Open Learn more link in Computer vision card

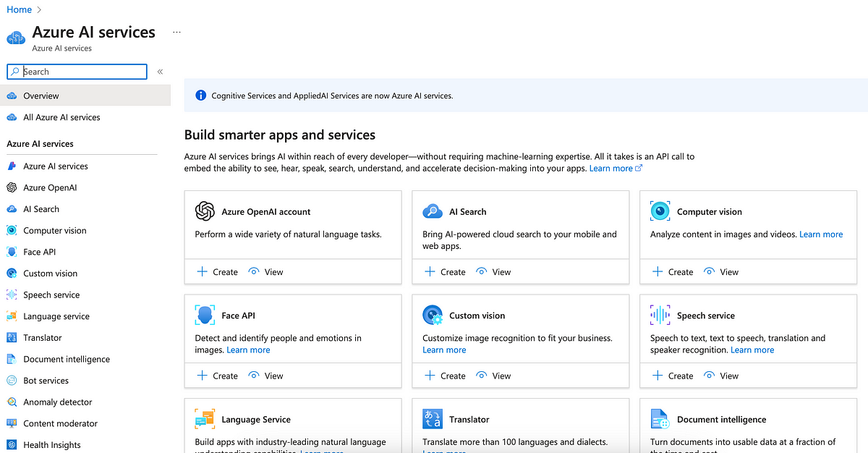pos(821,234)
